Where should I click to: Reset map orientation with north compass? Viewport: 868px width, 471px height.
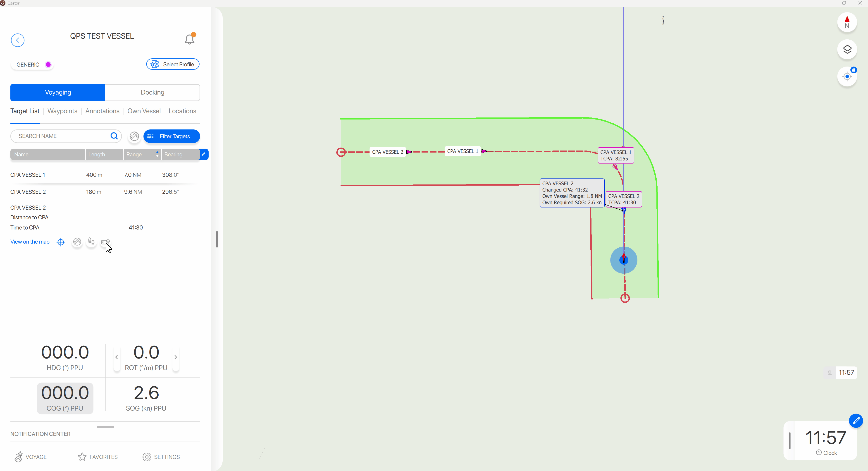847,22
